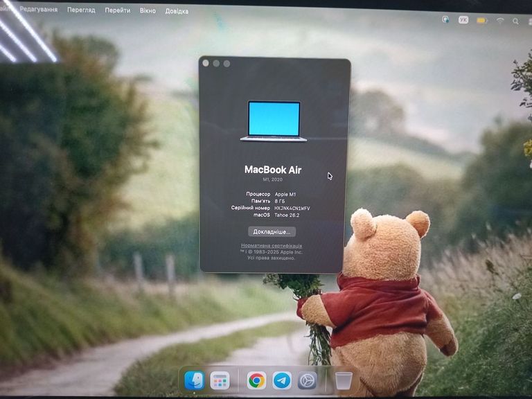The width and height of the screenshot is (532, 399).
Task: Launch Google Chrome from the Dock
Action: (256, 380)
